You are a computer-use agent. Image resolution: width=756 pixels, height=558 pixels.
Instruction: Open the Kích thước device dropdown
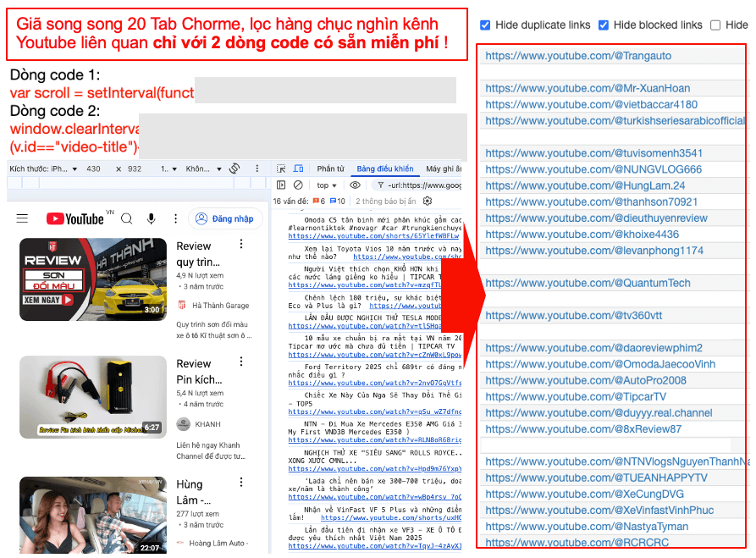pos(43,169)
